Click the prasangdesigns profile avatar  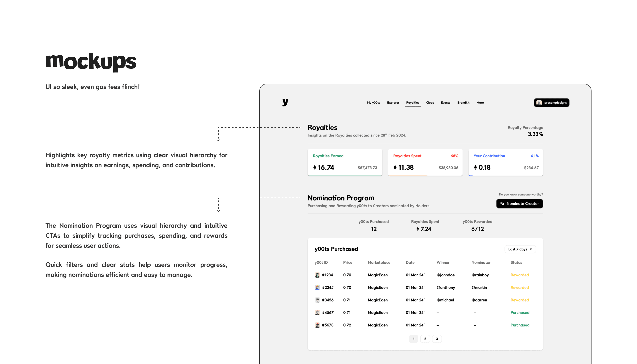pos(539,103)
